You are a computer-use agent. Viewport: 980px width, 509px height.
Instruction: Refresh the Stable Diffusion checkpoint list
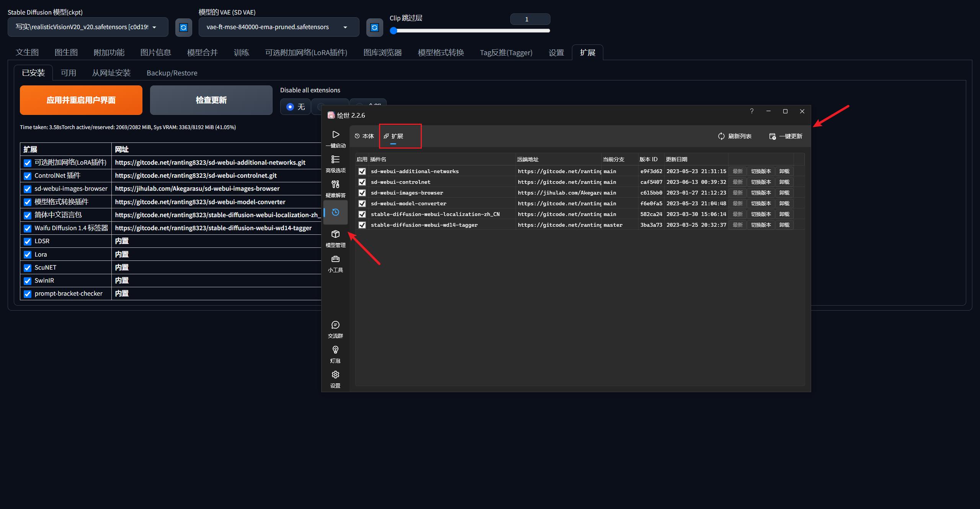click(x=183, y=27)
